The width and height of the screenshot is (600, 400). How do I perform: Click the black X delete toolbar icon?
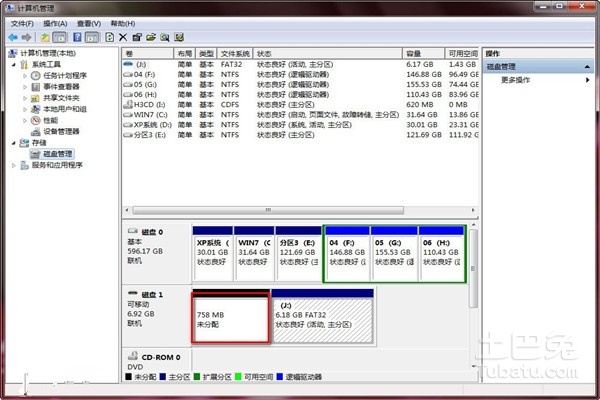click(x=122, y=37)
